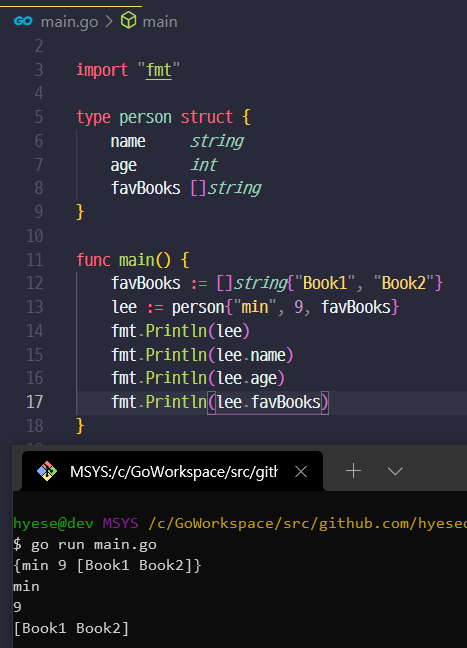The height and width of the screenshot is (648, 467).
Task: Click last '[Book1 Book2]' terminal output line
Action: pos(71,628)
